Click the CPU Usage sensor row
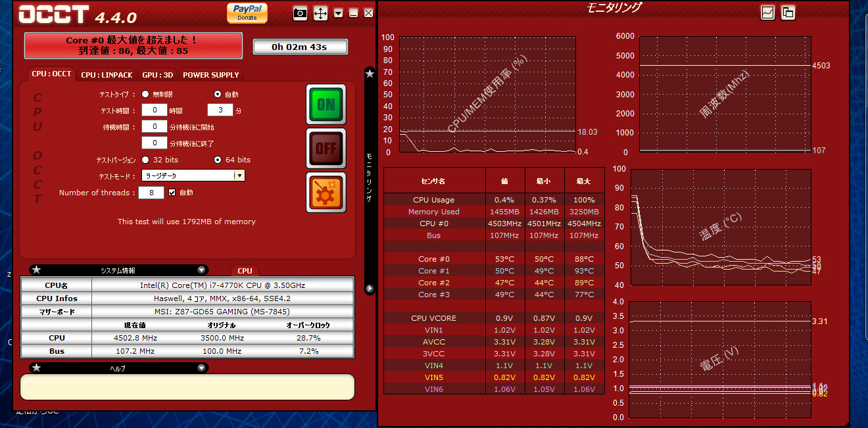The width and height of the screenshot is (868, 428). pyautogui.click(x=494, y=200)
